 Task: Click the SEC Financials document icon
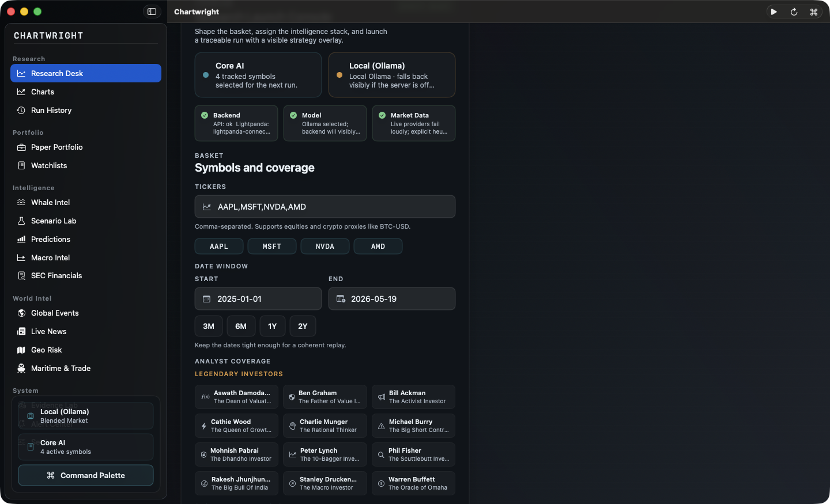21,276
